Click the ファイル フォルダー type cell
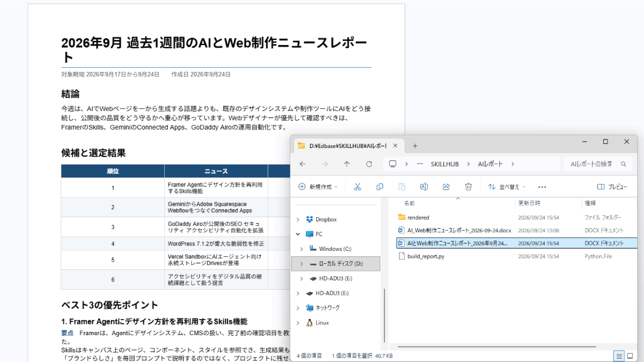The width and height of the screenshot is (644, 362). pyautogui.click(x=603, y=217)
